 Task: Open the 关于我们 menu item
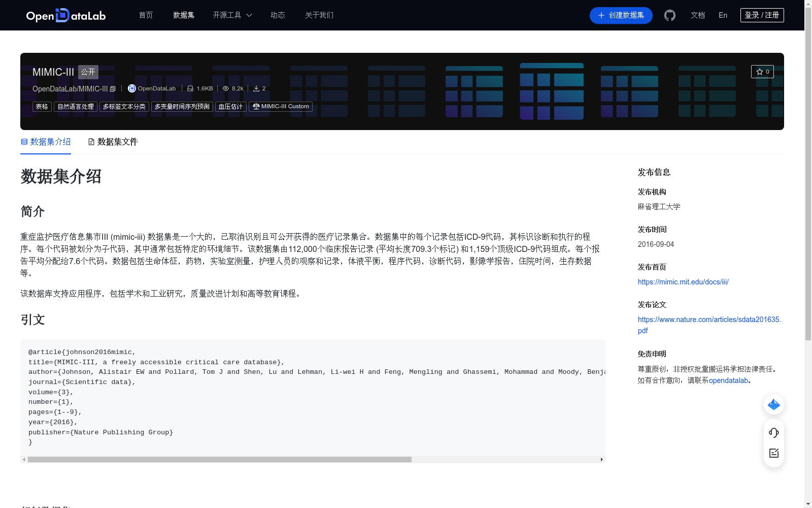pyautogui.click(x=319, y=15)
